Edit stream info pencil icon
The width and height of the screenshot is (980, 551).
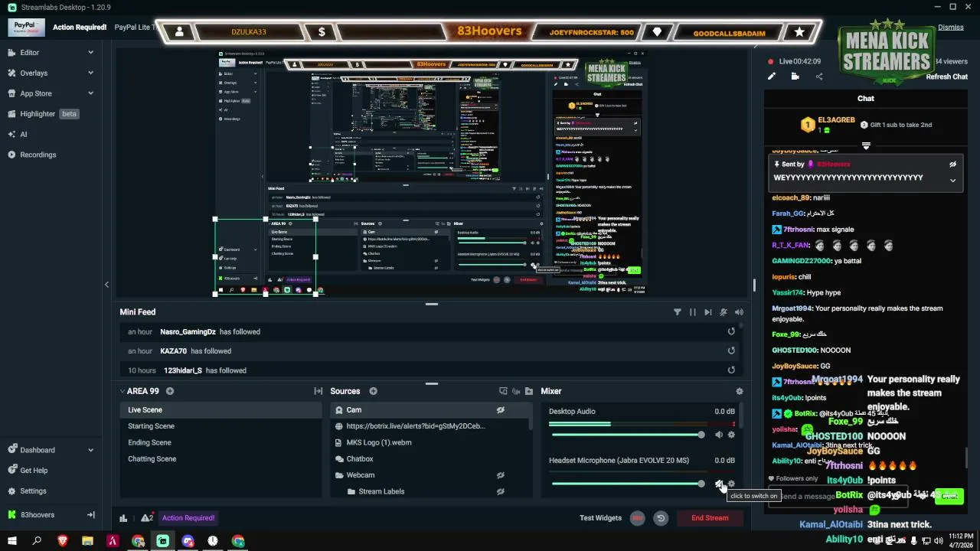(x=772, y=77)
